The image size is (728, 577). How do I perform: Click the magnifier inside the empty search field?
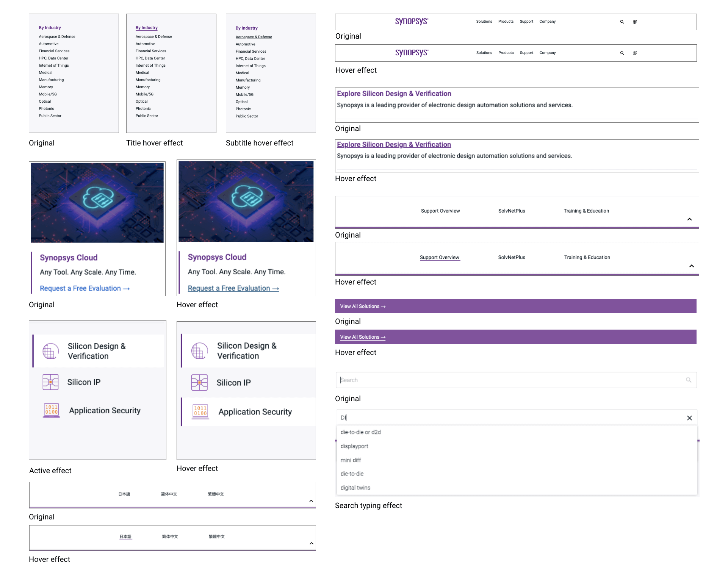pos(689,380)
